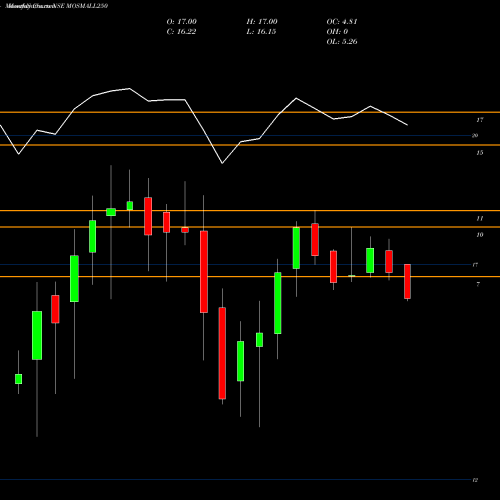This screenshot has width=500, height=500.
Task: Click the NSE MOSMALL250 chart title
Action: (57, 6)
